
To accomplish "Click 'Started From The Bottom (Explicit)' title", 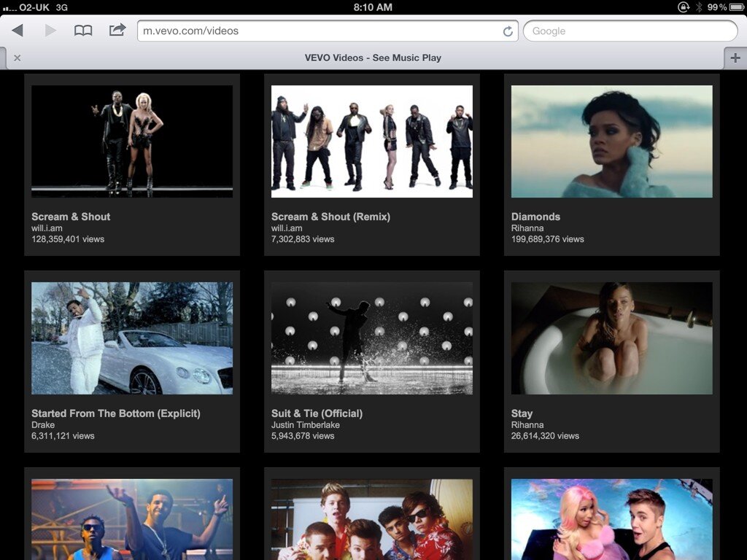I will click(x=116, y=413).
